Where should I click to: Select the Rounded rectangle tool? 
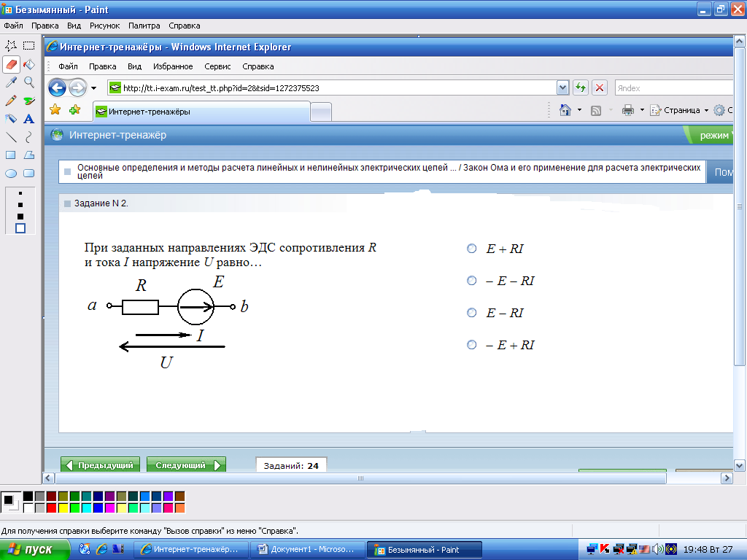pyautogui.click(x=29, y=174)
